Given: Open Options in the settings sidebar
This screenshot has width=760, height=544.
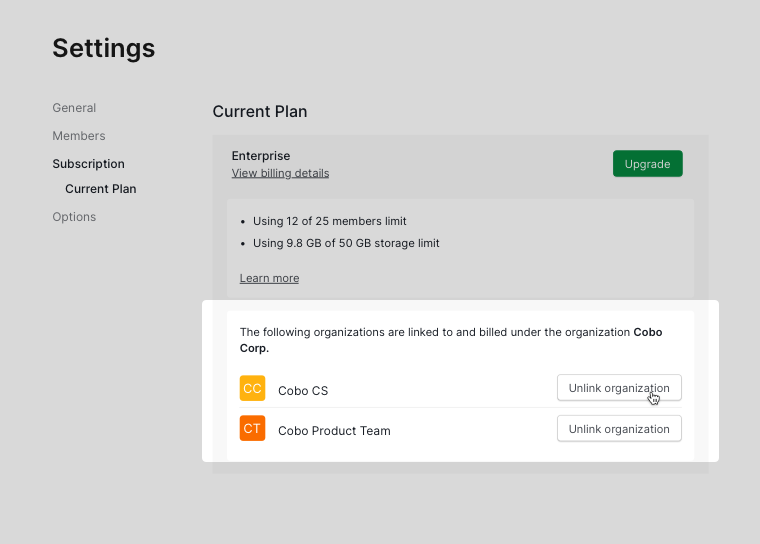Looking at the screenshot, I should pos(74,217).
